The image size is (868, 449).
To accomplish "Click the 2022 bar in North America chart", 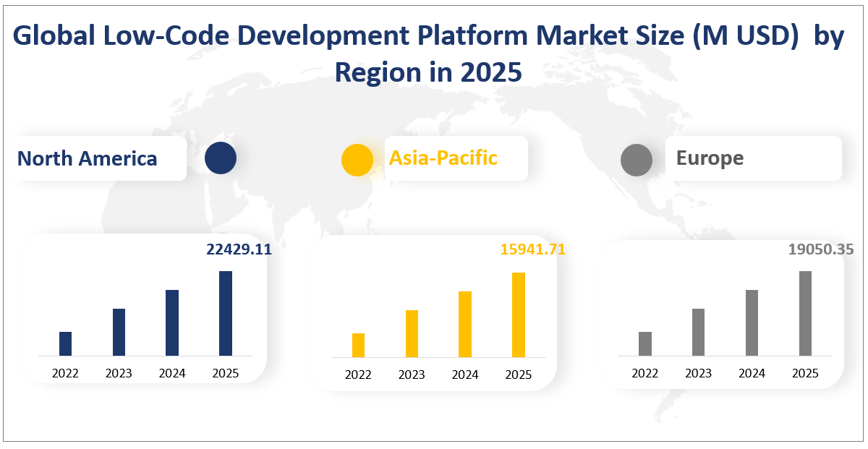I will 66,343.
